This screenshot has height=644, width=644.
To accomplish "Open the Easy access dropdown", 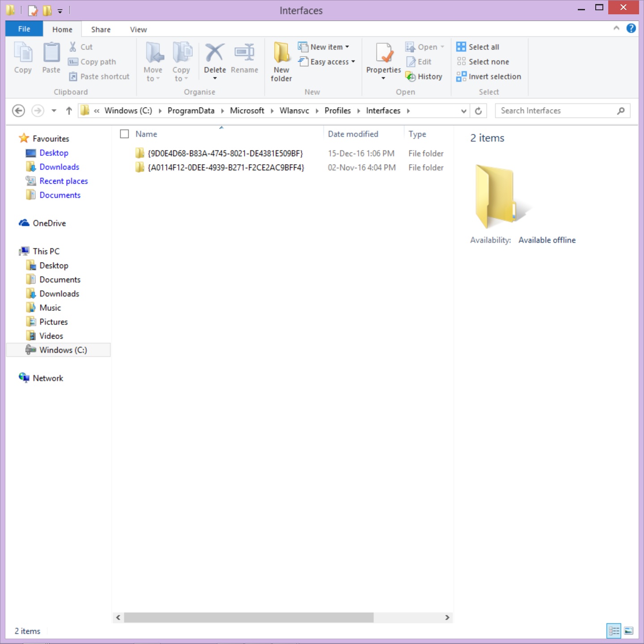I will pyautogui.click(x=327, y=62).
